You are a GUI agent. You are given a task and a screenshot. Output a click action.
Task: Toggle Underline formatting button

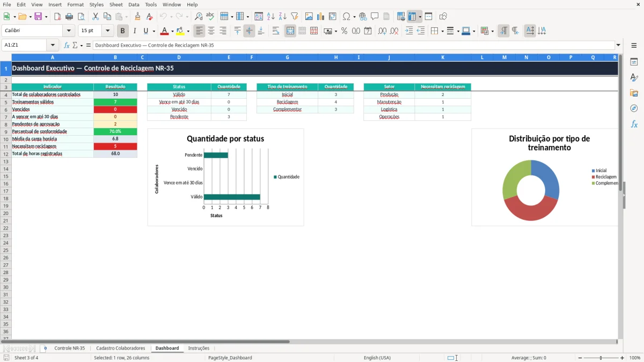pyautogui.click(x=145, y=31)
